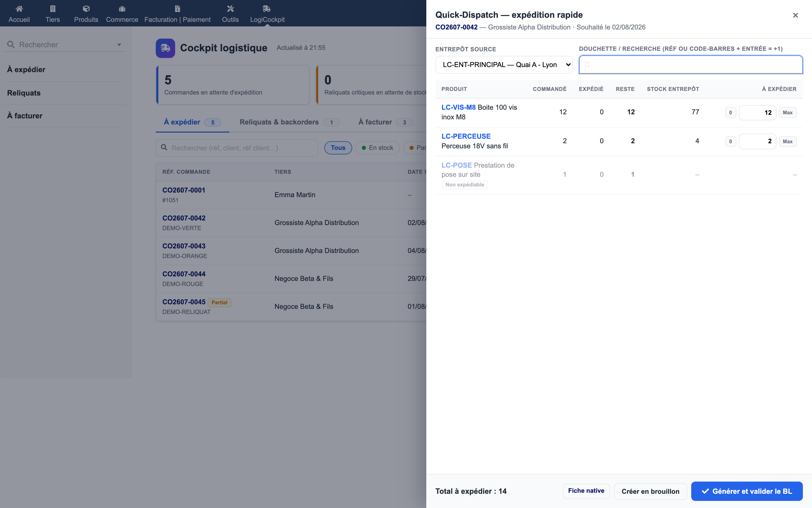Open the Tiers building icon

coord(53,9)
